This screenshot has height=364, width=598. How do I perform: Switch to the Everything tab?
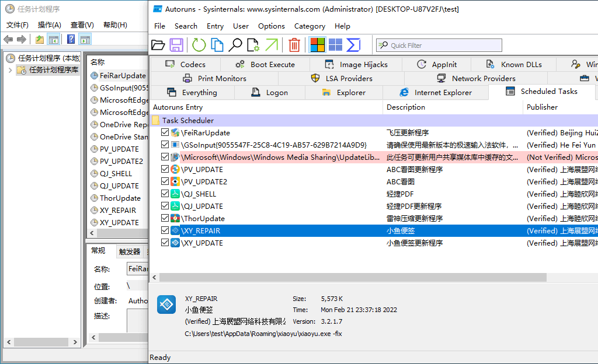192,93
